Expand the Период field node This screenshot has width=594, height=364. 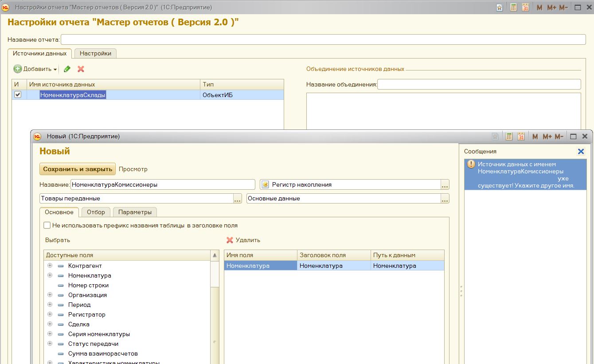pyautogui.click(x=50, y=305)
